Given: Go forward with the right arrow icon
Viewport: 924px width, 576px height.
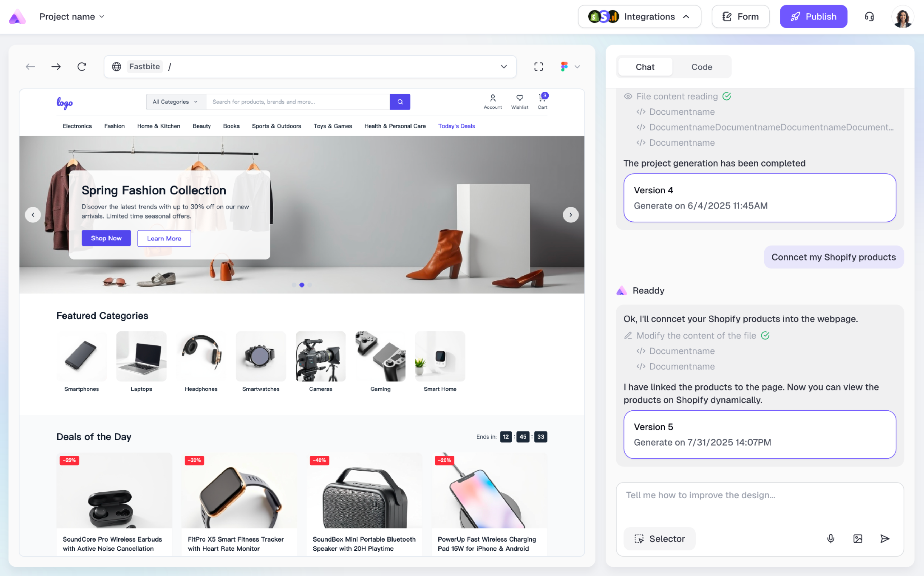Looking at the screenshot, I should 56,67.
